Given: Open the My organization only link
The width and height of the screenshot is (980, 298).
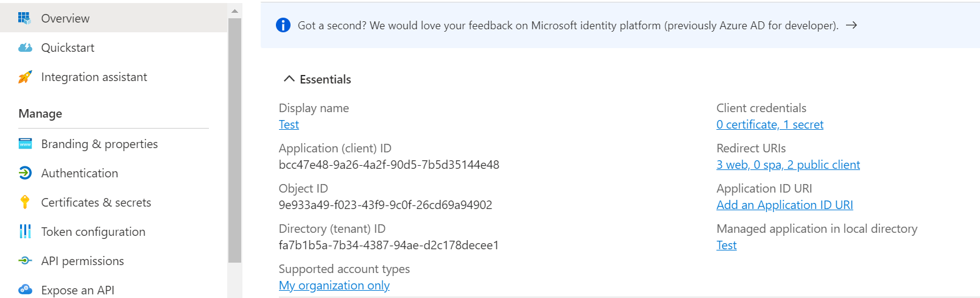Looking at the screenshot, I should pyautogui.click(x=334, y=285).
